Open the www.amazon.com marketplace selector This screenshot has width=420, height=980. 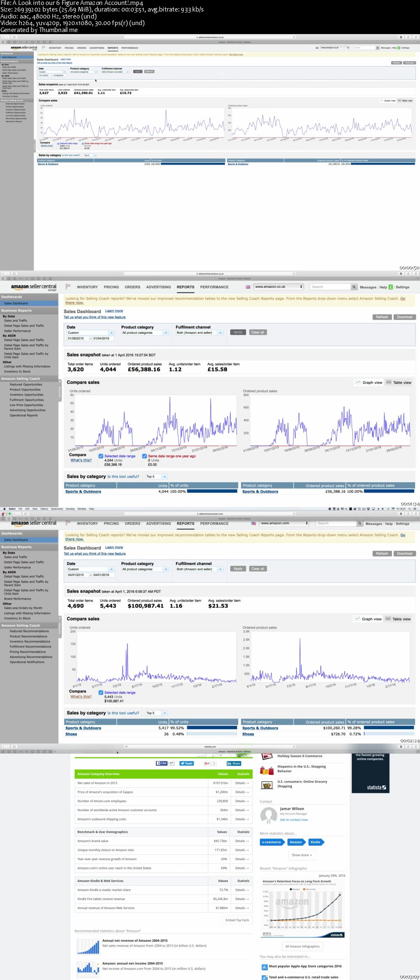pos(284,523)
